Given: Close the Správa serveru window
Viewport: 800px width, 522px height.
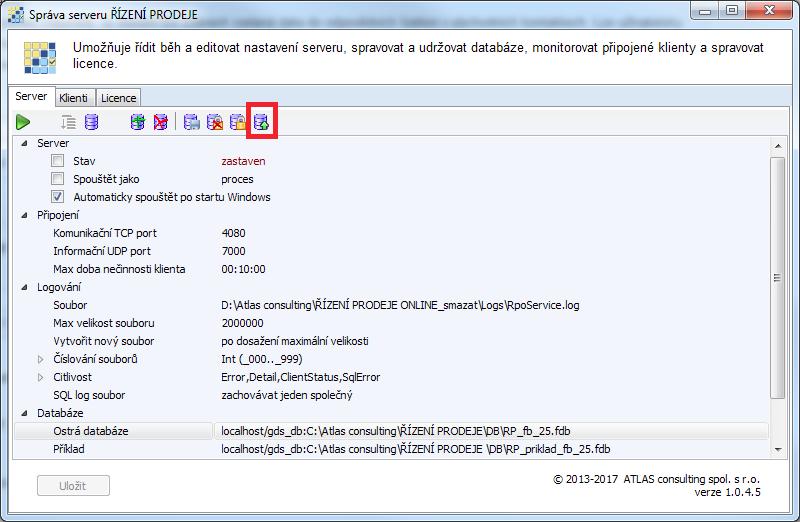Looking at the screenshot, I should click(768, 11).
